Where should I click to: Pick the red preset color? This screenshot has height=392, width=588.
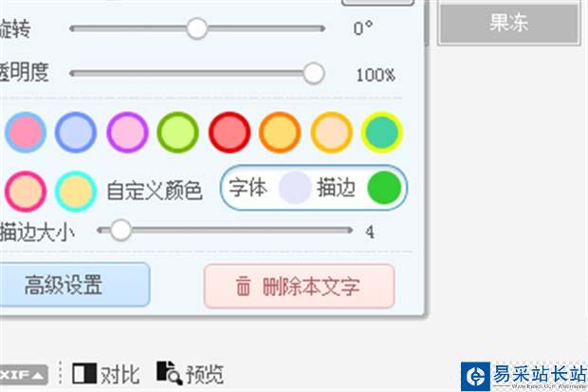tap(229, 132)
